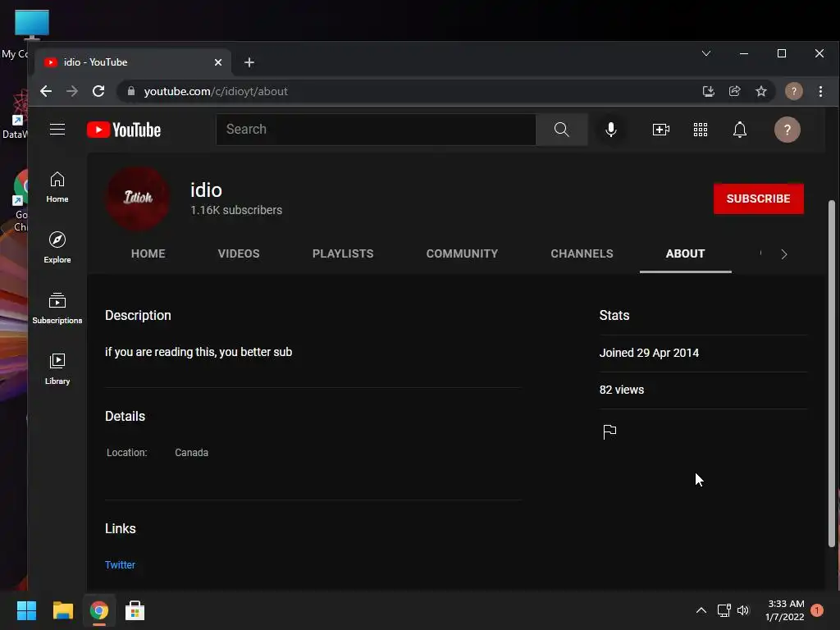This screenshot has width=840, height=630.
Task: Click the Joined 29 Apr 2014 text
Action: [649, 353]
